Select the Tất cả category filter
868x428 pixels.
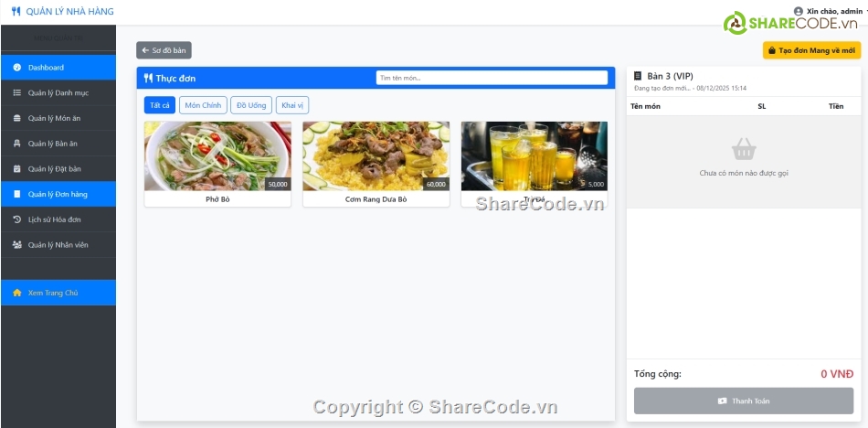pyautogui.click(x=159, y=105)
